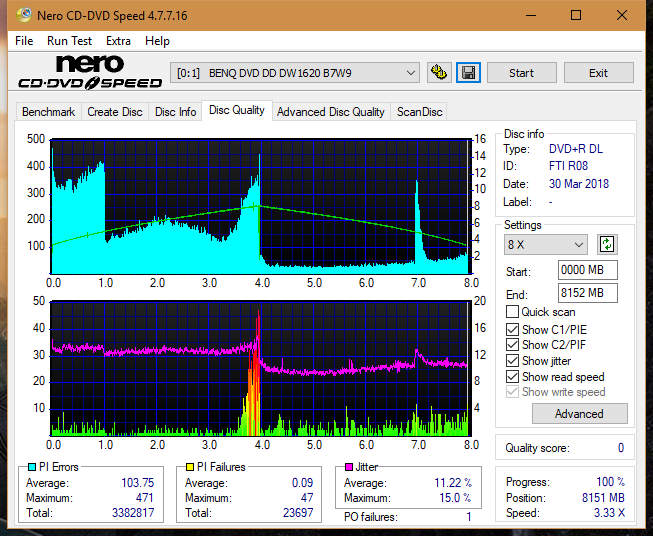Click the PO failures value 1
Screen dimensions: 653x536
point(469,517)
